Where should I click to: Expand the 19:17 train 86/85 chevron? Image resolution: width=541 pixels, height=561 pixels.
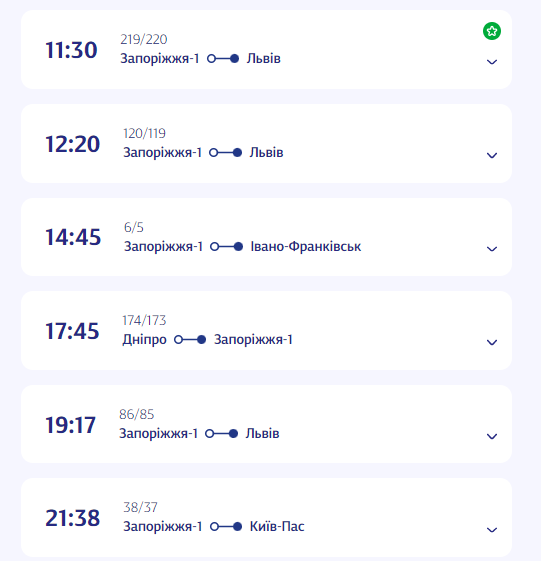[492, 436]
